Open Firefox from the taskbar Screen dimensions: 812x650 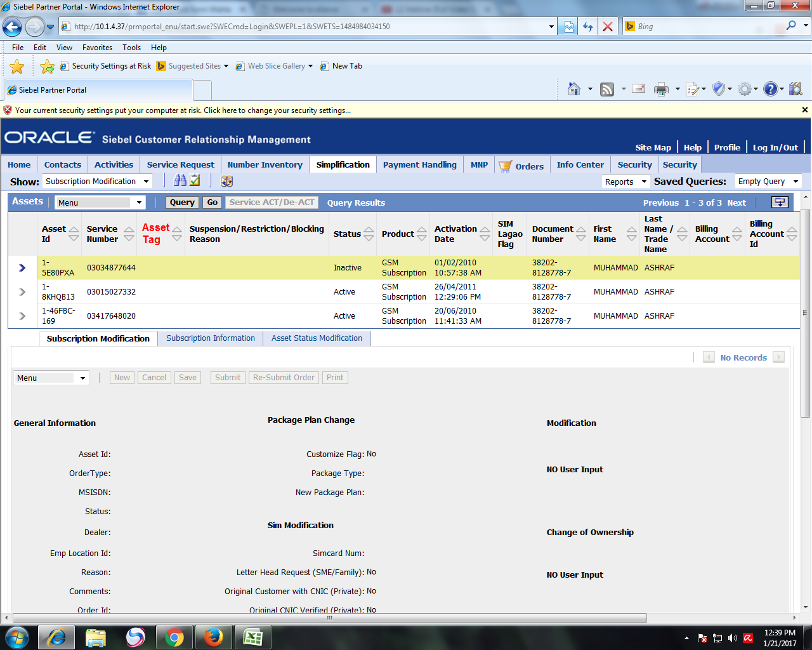click(x=214, y=637)
